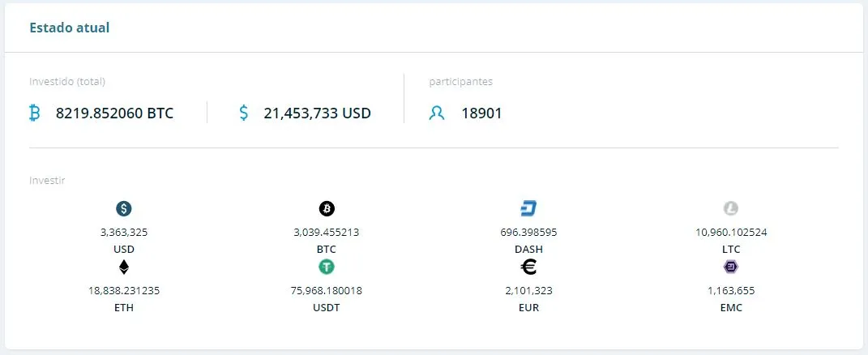
Task: Click the 18901 participants count
Action: point(481,113)
